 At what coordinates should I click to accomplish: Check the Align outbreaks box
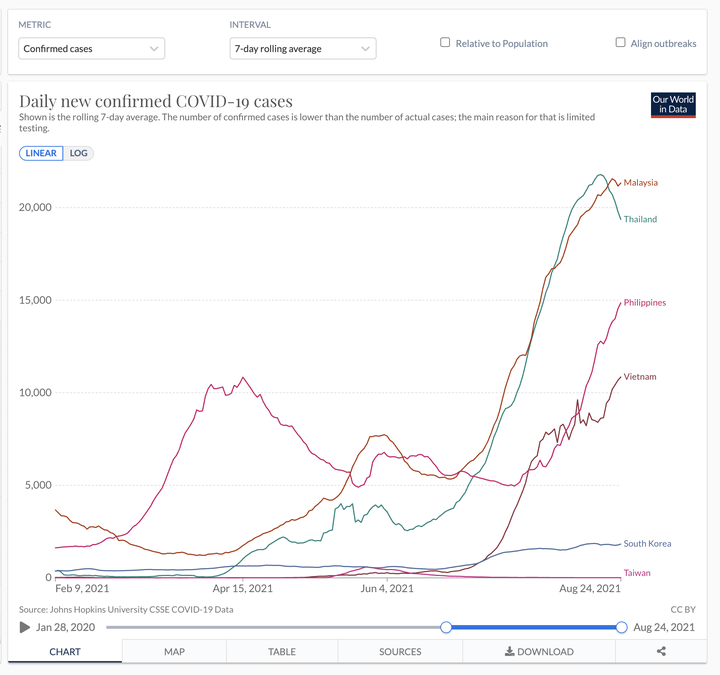(621, 43)
